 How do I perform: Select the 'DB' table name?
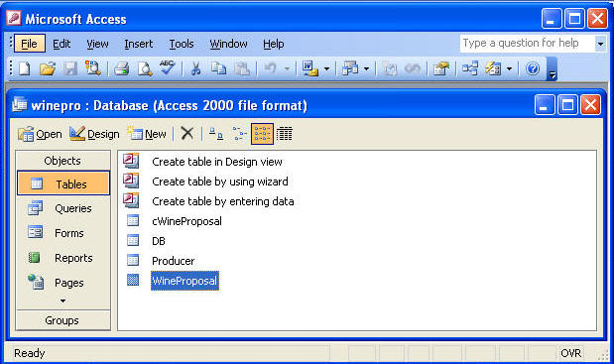coord(159,241)
